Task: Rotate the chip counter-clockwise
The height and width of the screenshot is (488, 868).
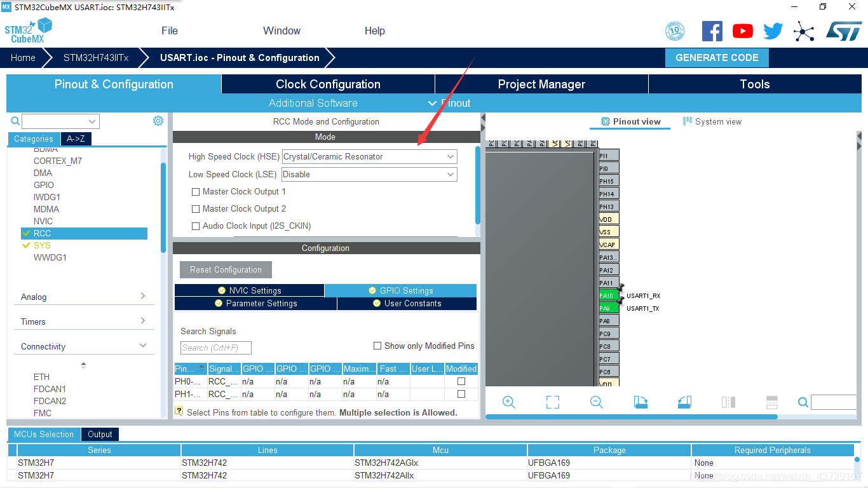Action: point(684,402)
